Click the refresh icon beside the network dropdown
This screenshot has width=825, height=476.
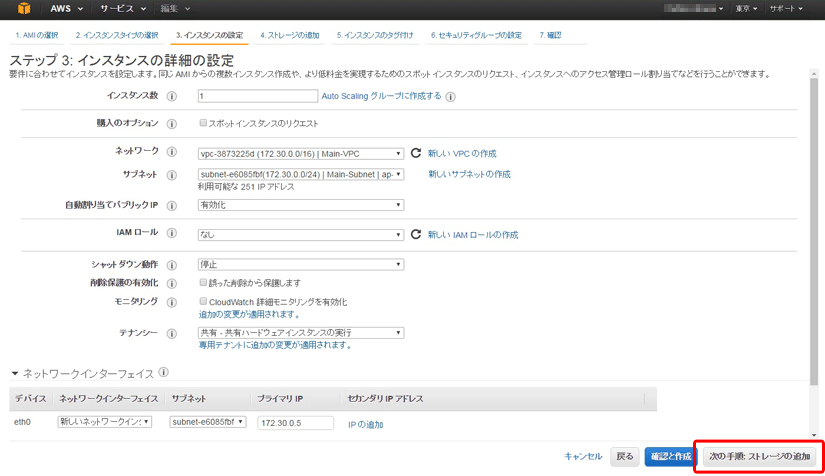click(416, 154)
